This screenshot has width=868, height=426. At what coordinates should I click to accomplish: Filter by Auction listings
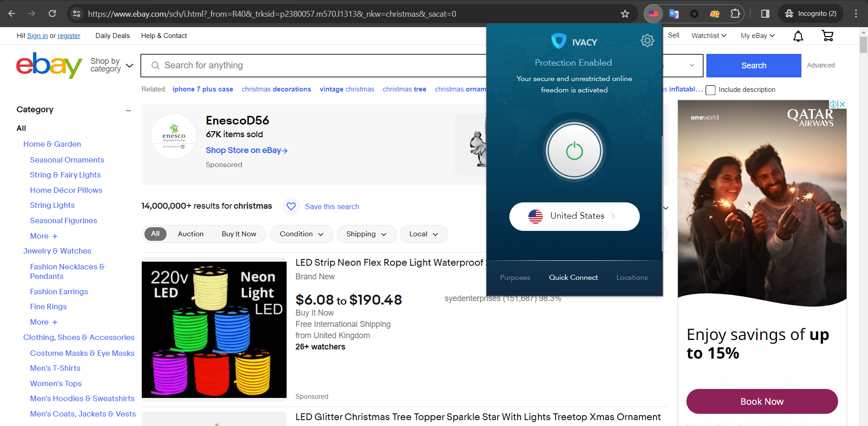coord(191,234)
